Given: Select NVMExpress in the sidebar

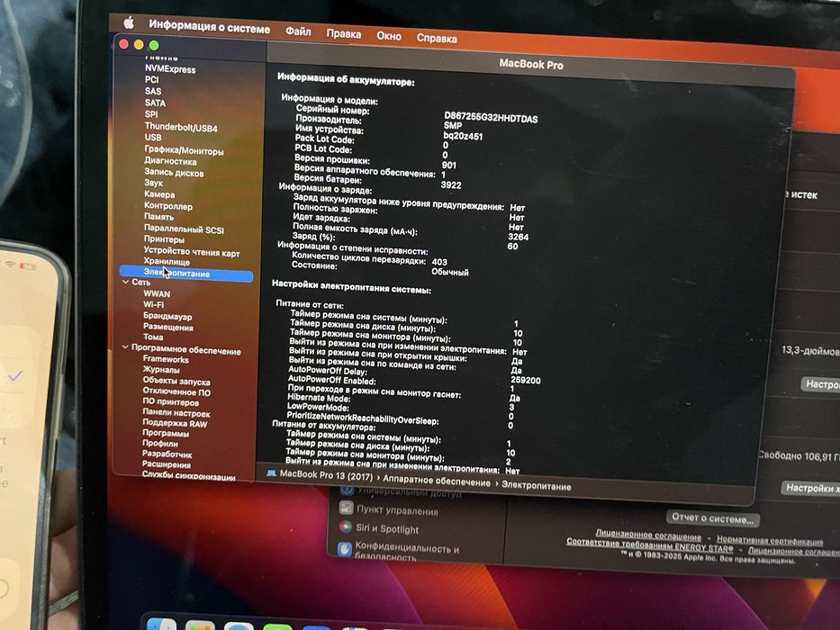Looking at the screenshot, I should [x=170, y=69].
